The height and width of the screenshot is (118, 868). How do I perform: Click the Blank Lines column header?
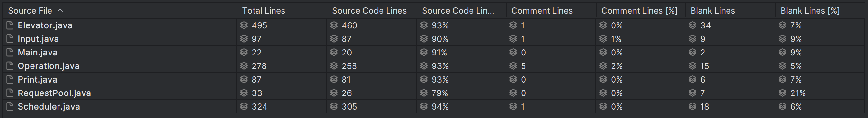coord(713,11)
